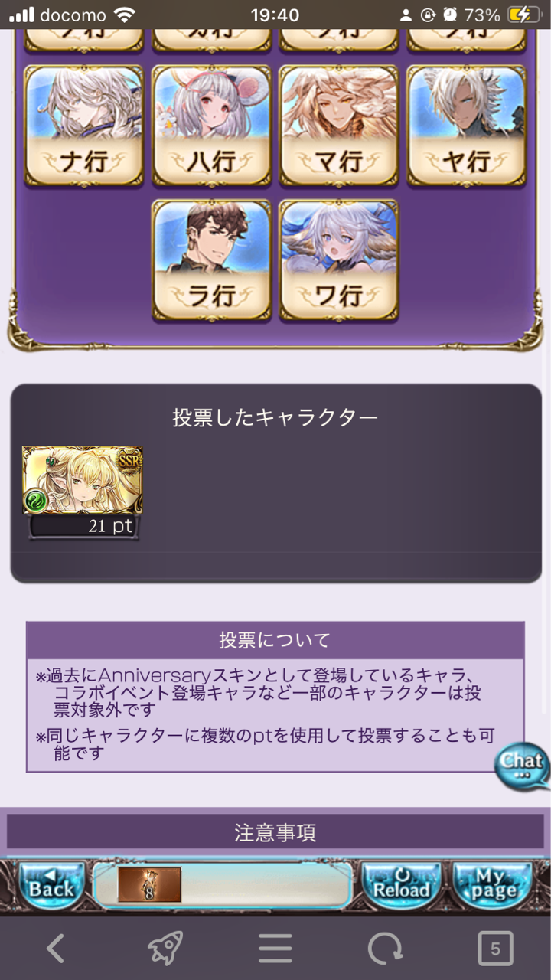
Task: Tap the browser refresh icon
Action: click(x=385, y=949)
